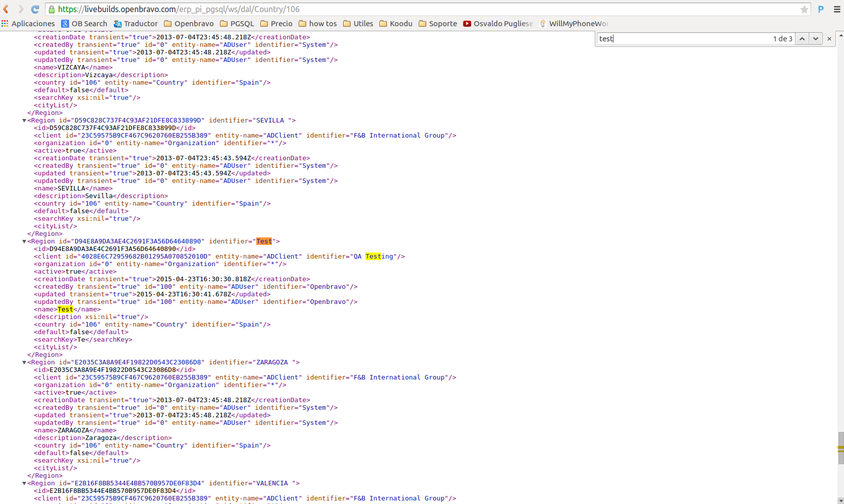Click the browser forward arrow

click(21, 9)
